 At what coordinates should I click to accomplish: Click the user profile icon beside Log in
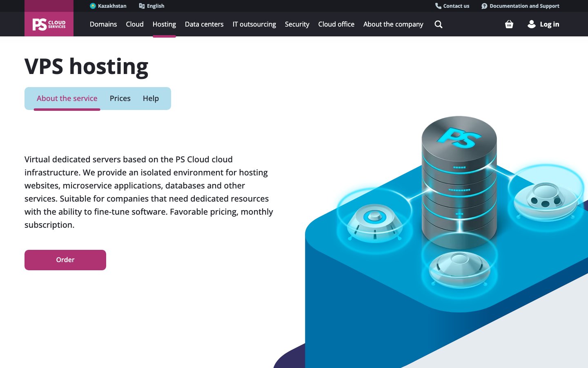point(531,24)
